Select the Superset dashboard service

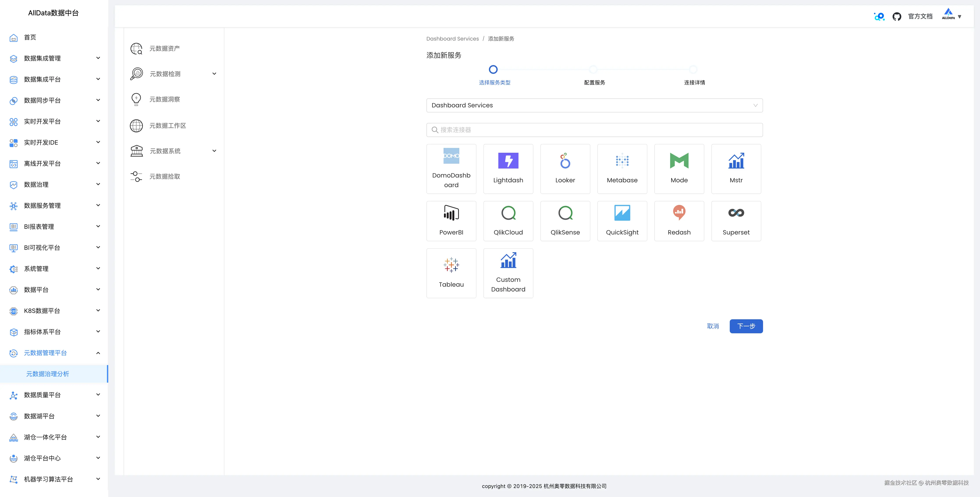pyautogui.click(x=736, y=221)
